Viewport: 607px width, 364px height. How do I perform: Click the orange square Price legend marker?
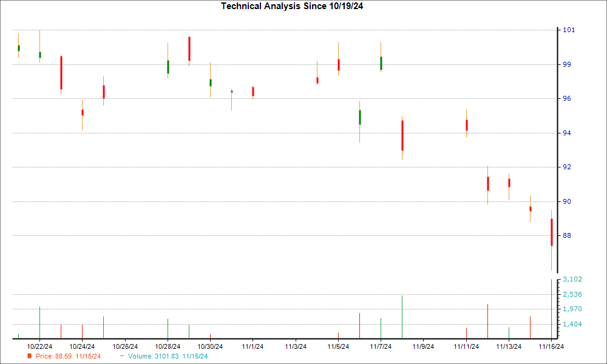[x=29, y=356]
